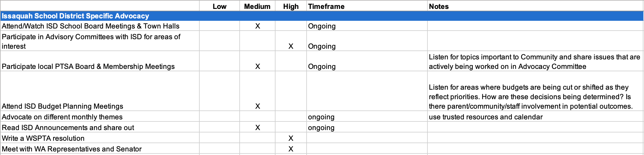The width and height of the screenshot is (644, 155).
Task: Click the High X for Advisory Committees
Action: tap(291, 46)
